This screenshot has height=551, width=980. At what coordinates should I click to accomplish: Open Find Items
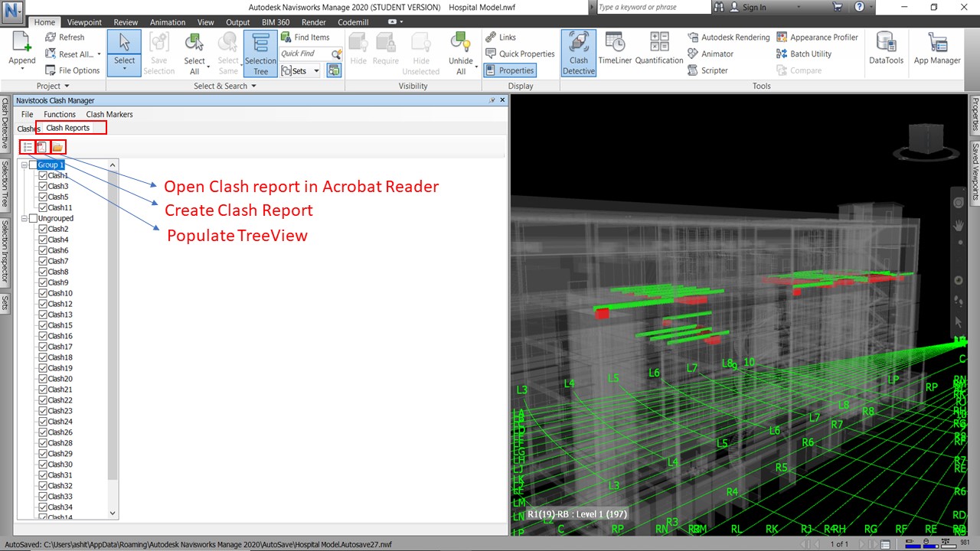tap(305, 37)
